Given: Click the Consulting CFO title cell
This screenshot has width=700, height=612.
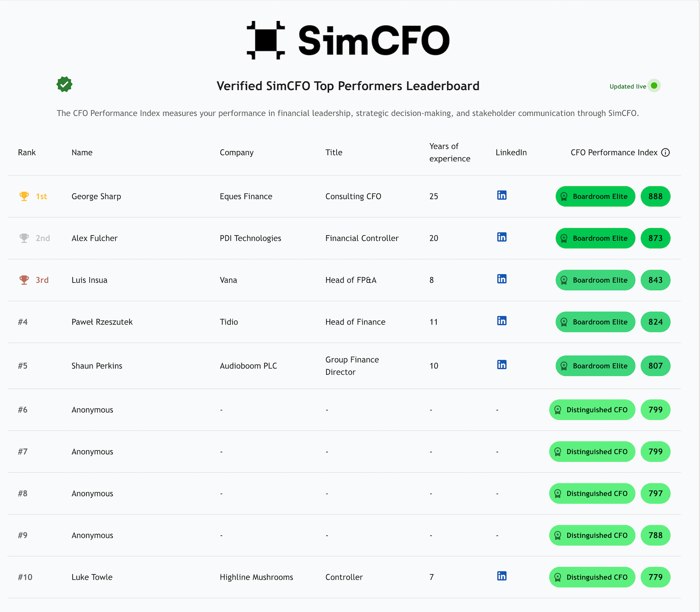Looking at the screenshot, I should coord(353,197).
